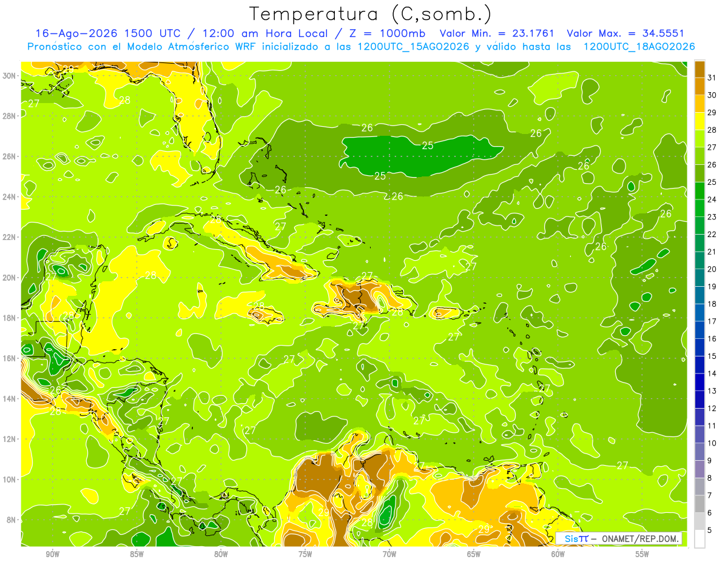
Task: Click the colorbar label 29
Action: (712, 112)
